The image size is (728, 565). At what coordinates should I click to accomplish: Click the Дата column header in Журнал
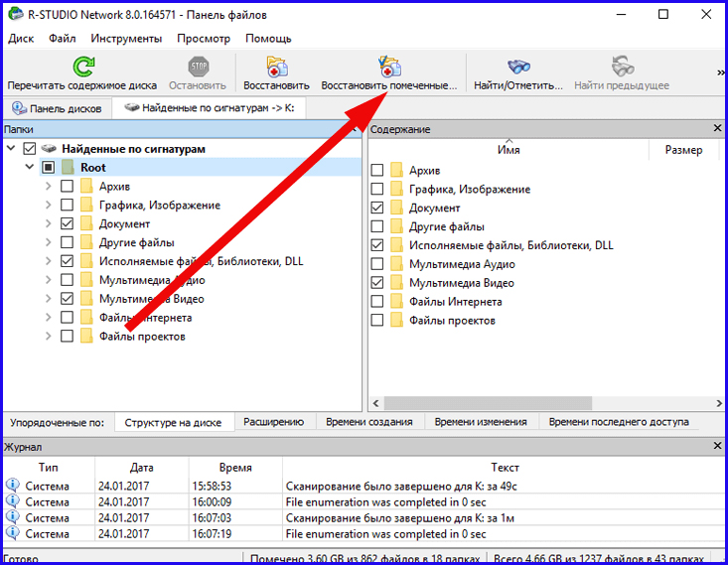coord(142,467)
